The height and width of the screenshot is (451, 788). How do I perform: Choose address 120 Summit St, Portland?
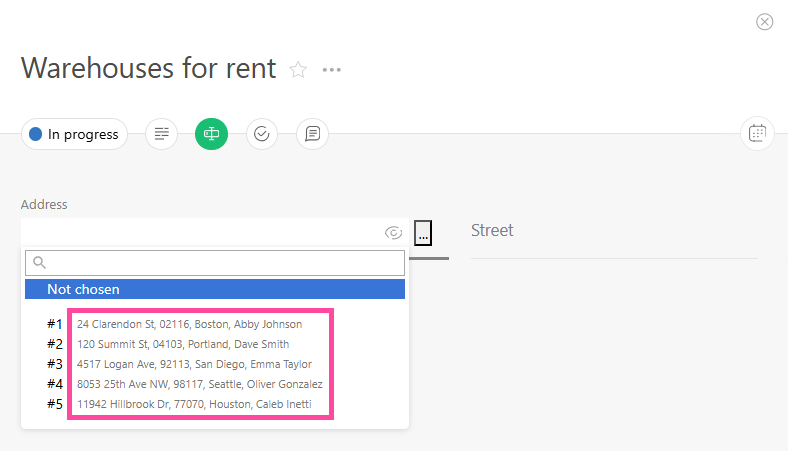[183, 344]
